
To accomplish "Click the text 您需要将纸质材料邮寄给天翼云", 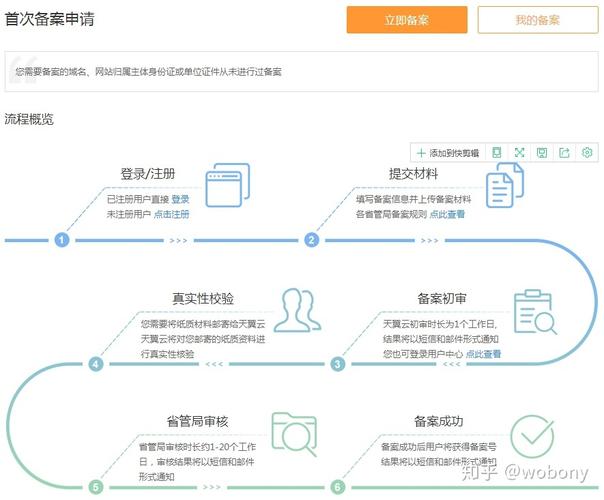I will [203, 324].
